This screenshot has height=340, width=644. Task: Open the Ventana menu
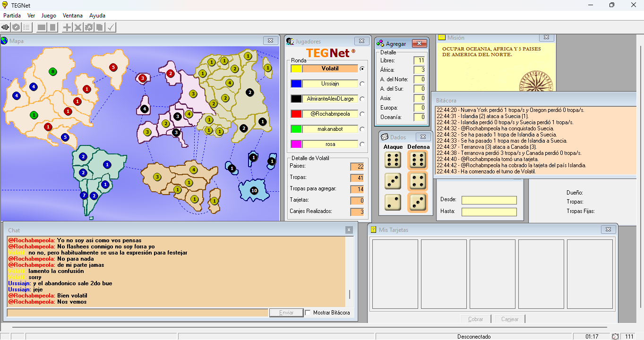click(x=73, y=16)
